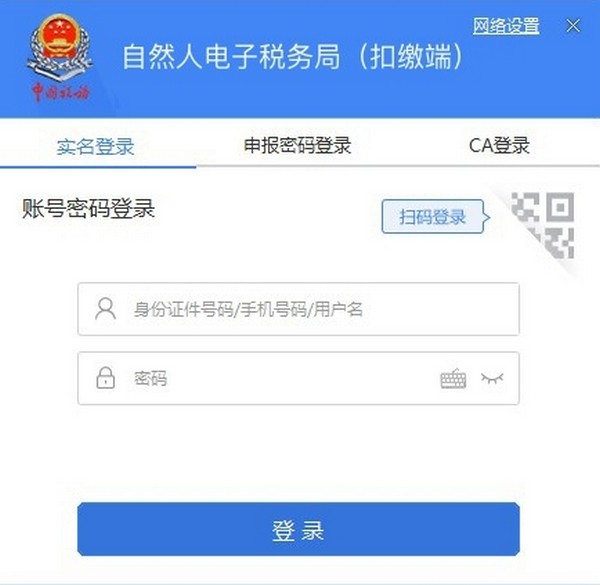
Task: Close the login window with X
Action: [573, 26]
